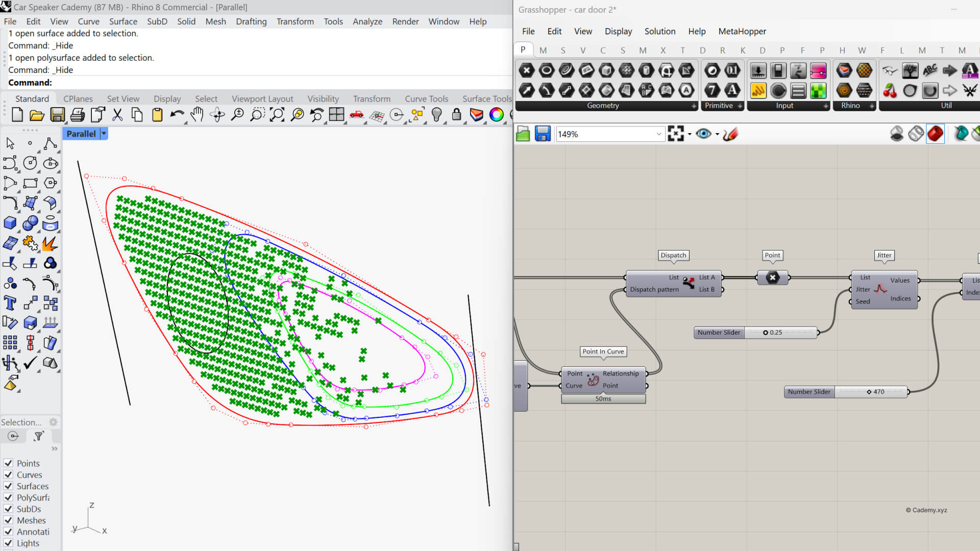Click the Grasshopper Save floppy icon

coord(542,134)
